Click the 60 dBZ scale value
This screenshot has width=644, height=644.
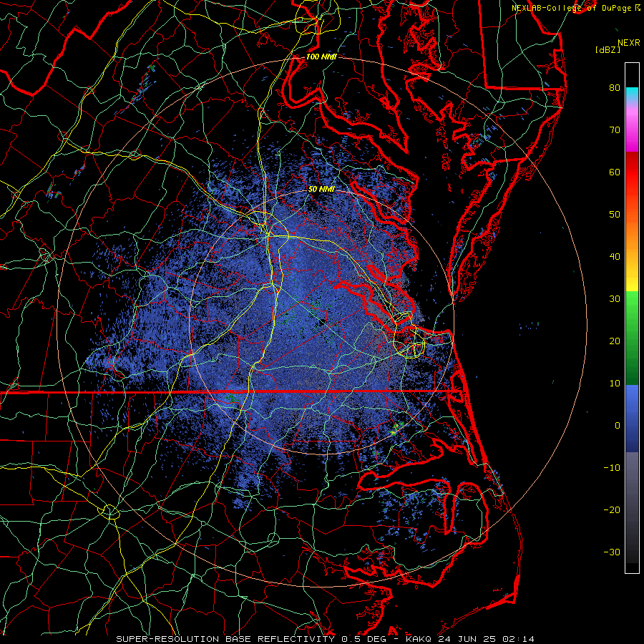615,172
